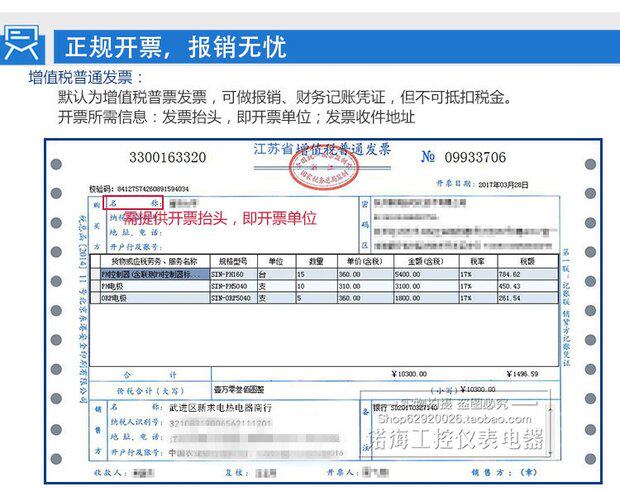The image size is (620, 491).
Task: Click the column header "税额"
Action: (x=527, y=261)
